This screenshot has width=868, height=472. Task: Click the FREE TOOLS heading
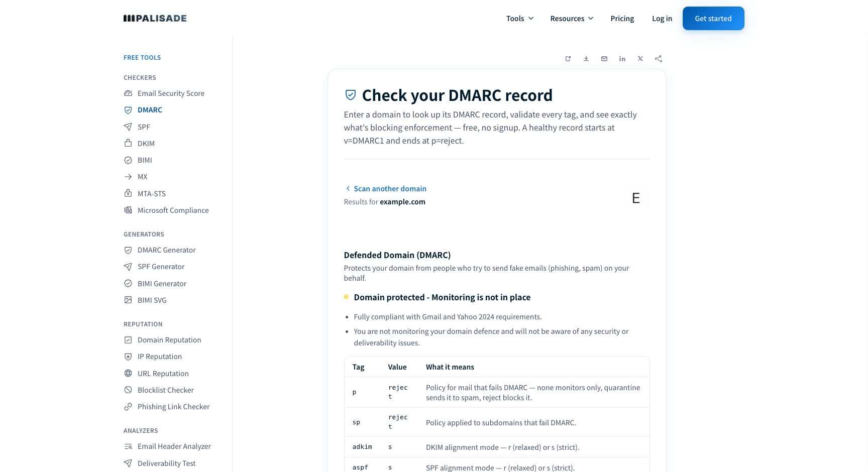(142, 58)
